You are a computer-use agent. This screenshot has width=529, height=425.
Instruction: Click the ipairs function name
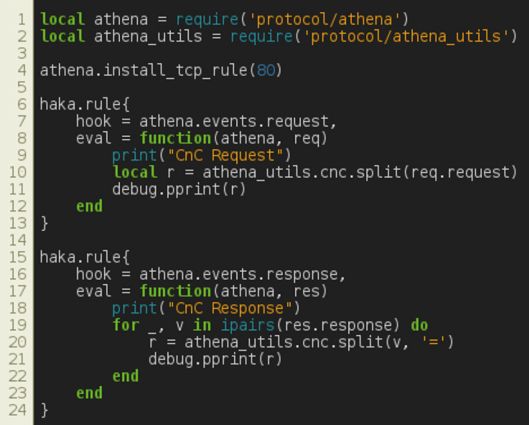coord(248,325)
